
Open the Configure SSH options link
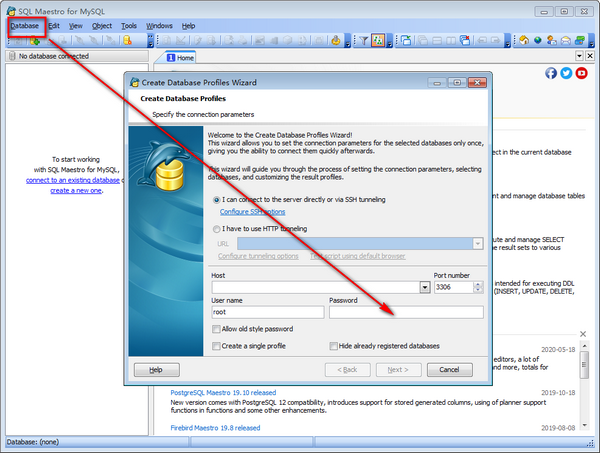[x=253, y=212]
